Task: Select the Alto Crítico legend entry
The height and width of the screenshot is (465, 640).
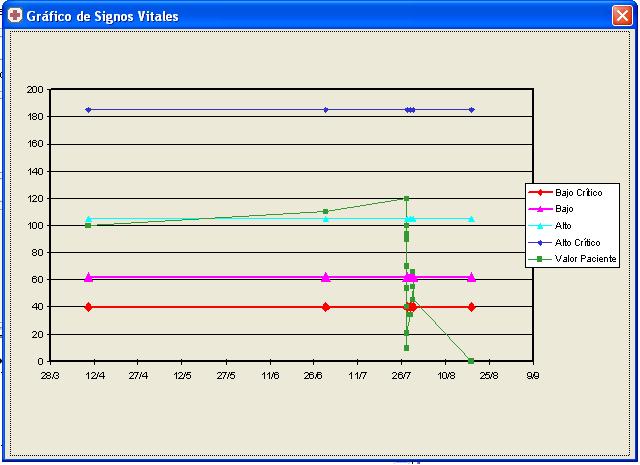Action: (564, 243)
